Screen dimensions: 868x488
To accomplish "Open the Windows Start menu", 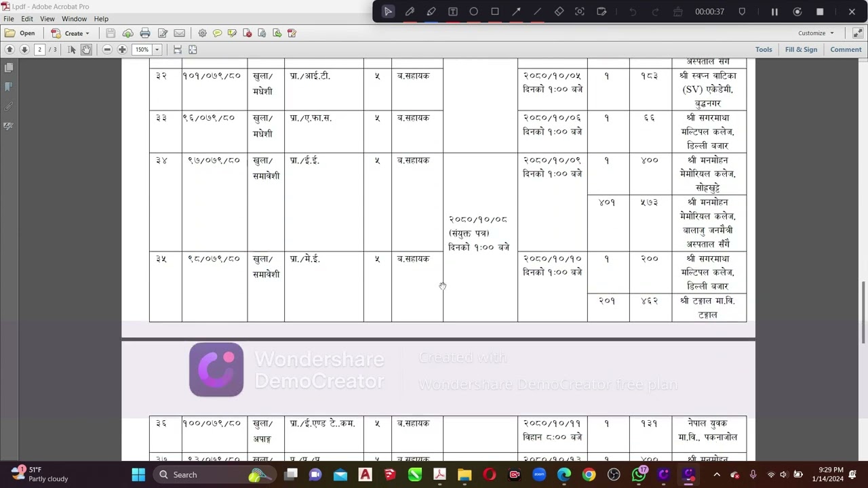I will coord(138,474).
